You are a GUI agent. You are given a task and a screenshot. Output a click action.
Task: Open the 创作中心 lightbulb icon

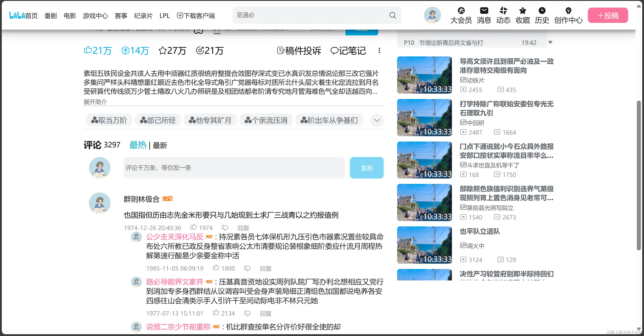[x=568, y=11]
